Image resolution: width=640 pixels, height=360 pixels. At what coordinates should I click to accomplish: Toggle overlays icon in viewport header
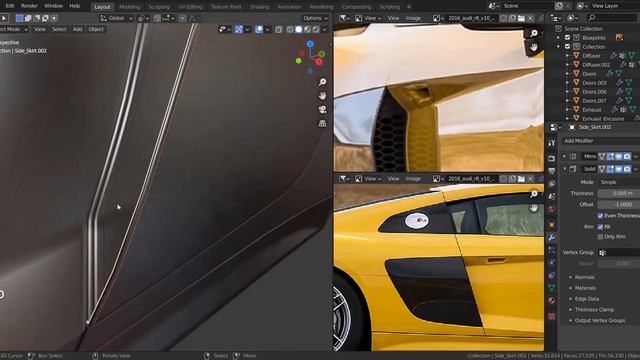coord(259,29)
